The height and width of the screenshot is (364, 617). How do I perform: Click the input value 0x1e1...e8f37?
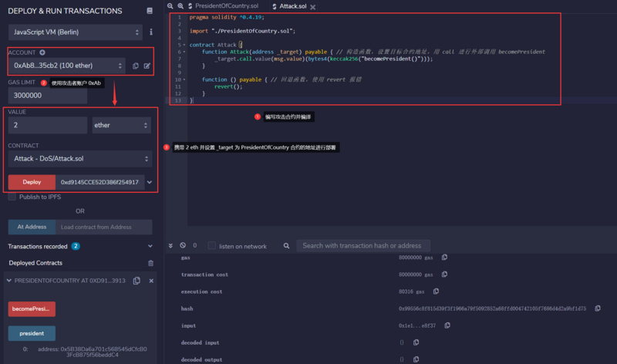[417, 325]
